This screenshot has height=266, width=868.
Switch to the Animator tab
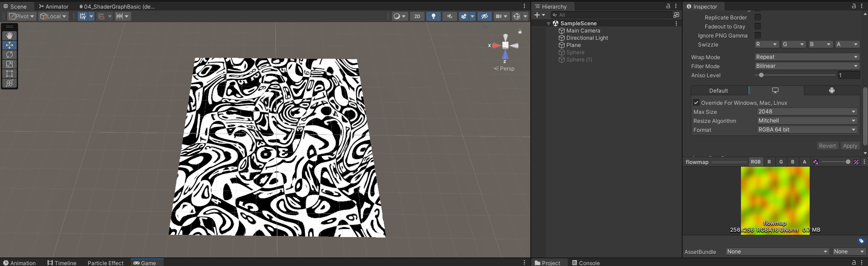click(53, 6)
